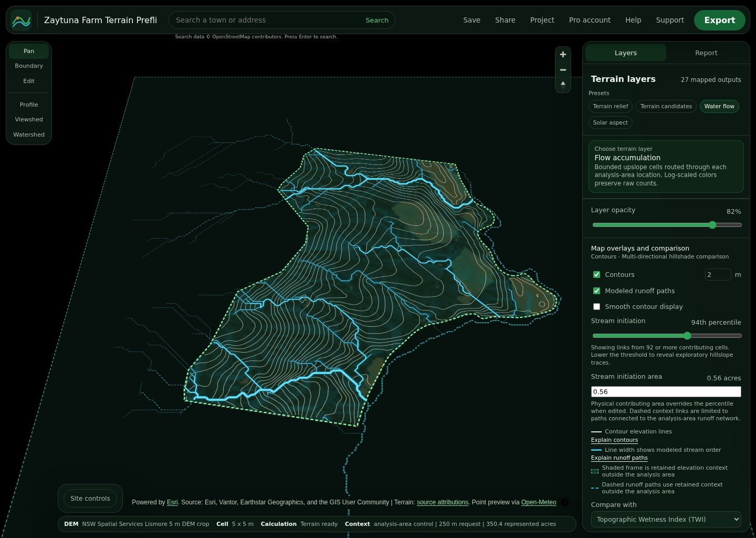The height and width of the screenshot is (538, 756).
Task: Open Explain contours link
Action: [x=614, y=440]
